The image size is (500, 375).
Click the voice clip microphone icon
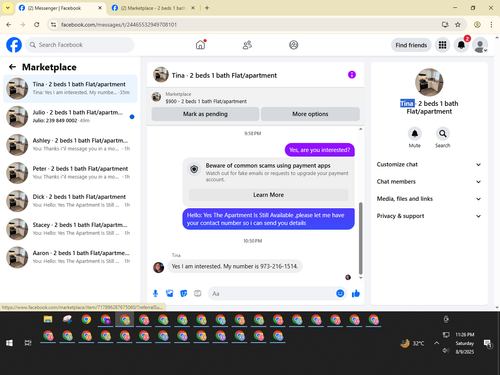click(155, 293)
